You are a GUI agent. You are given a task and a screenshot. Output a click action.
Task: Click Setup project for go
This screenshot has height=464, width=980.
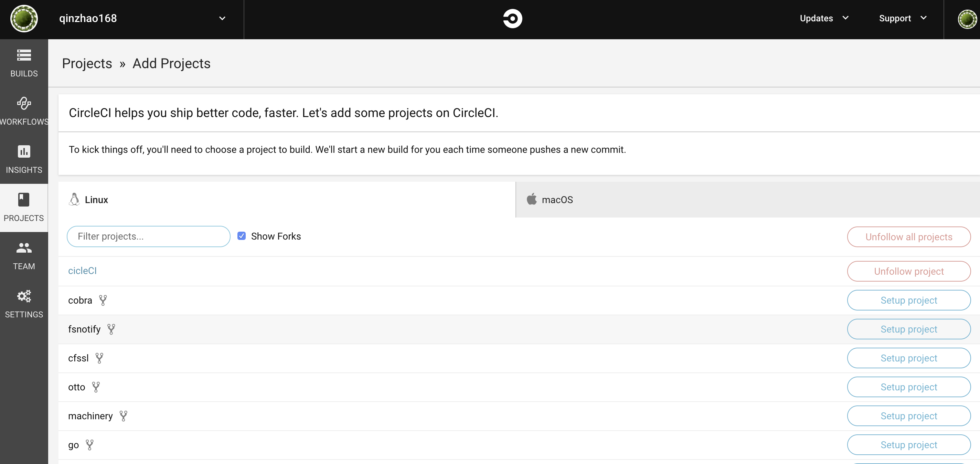[x=908, y=445]
